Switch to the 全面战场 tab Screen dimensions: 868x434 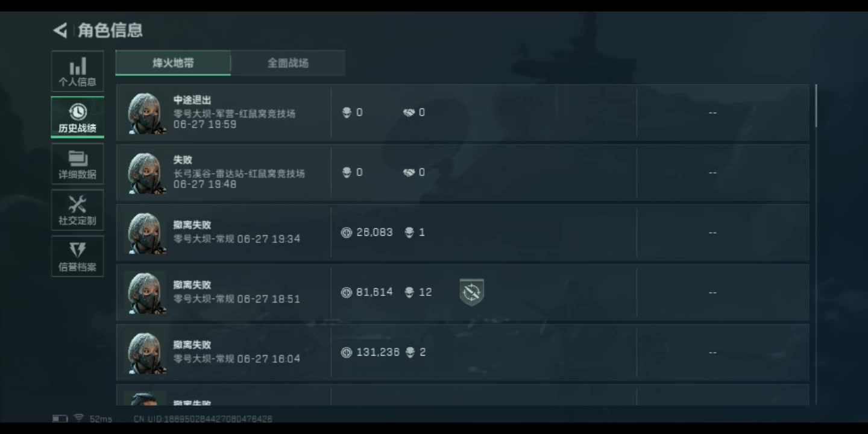tap(288, 63)
